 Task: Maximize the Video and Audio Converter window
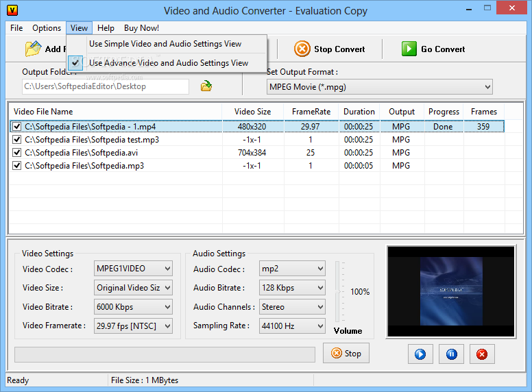487,8
